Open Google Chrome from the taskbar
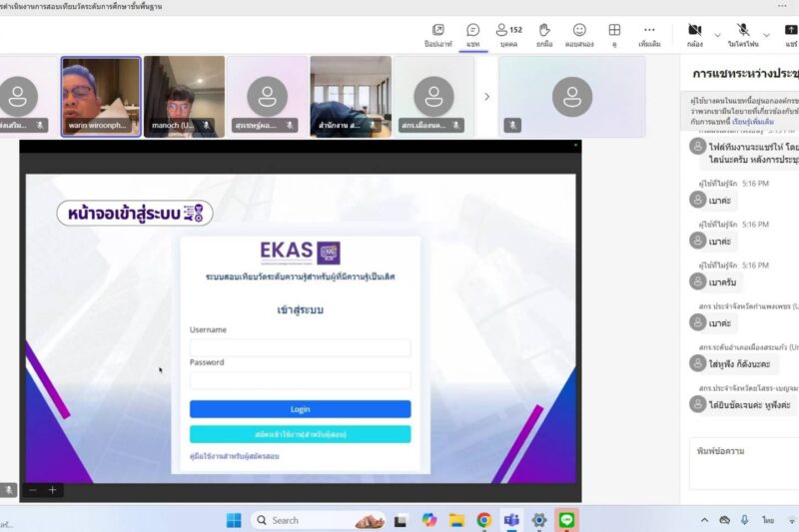The width and height of the screenshot is (799, 532). tap(484, 520)
